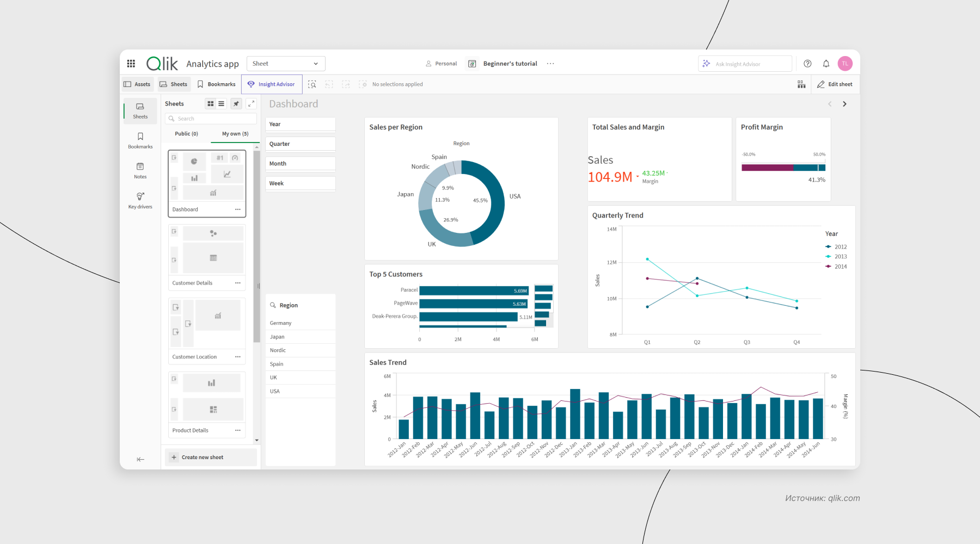Open the Beginner's tutorial app icon
Screen dimensions: 980x544
[x=473, y=64]
